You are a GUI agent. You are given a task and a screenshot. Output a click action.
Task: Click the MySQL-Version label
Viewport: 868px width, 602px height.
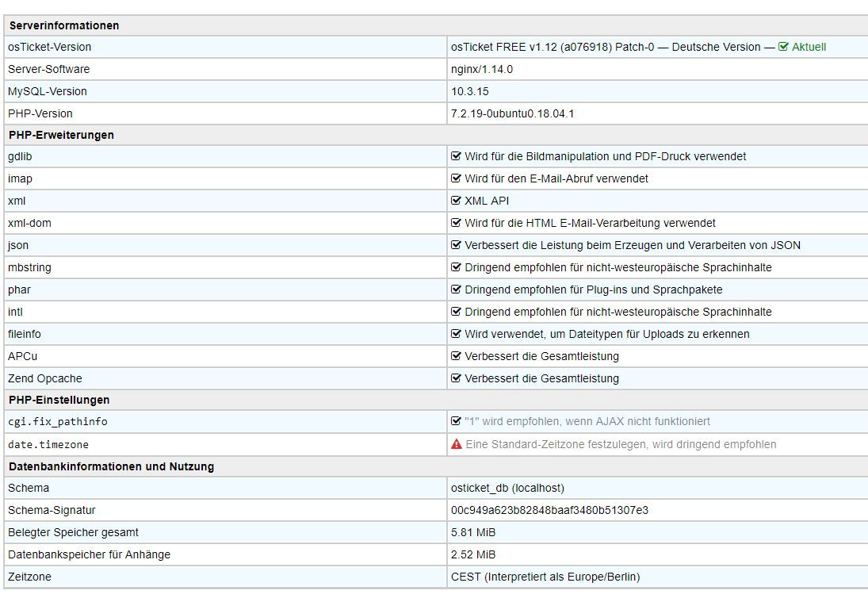coord(48,91)
